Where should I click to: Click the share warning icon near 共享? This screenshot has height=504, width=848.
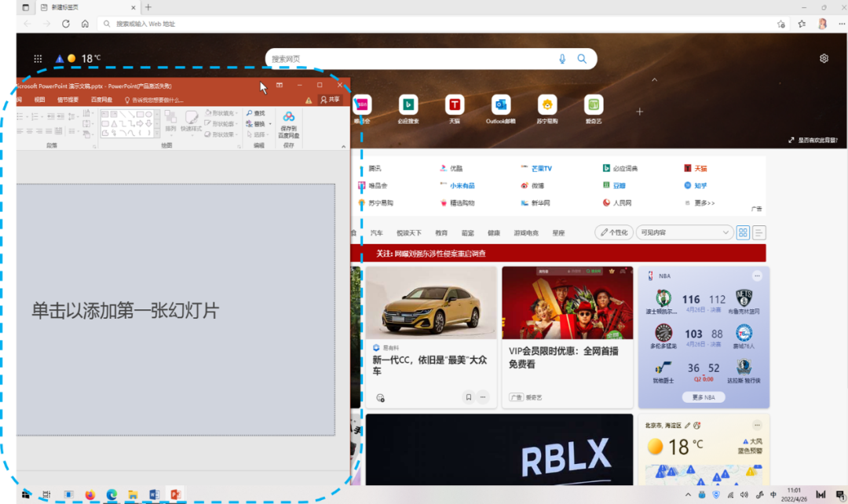[309, 100]
